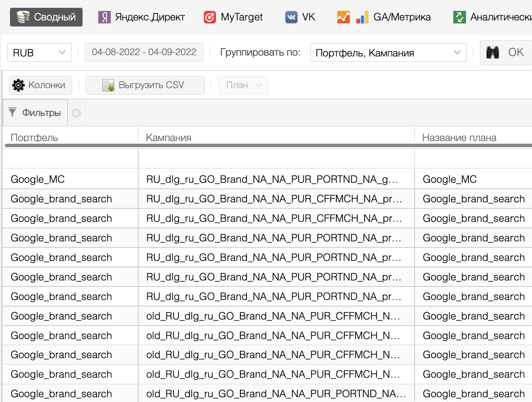Click the orange Google Analytics chart icon
The width and height of the screenshot is (532, 402).
pyautogui.click(x=343, y=17)
